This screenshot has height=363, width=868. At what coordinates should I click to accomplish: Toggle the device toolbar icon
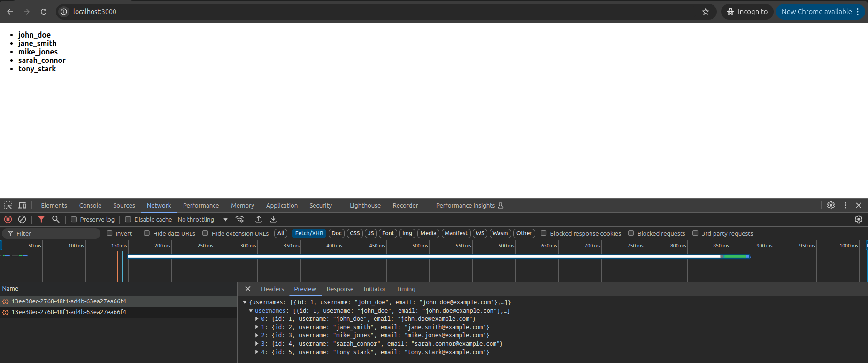point(22,205)
